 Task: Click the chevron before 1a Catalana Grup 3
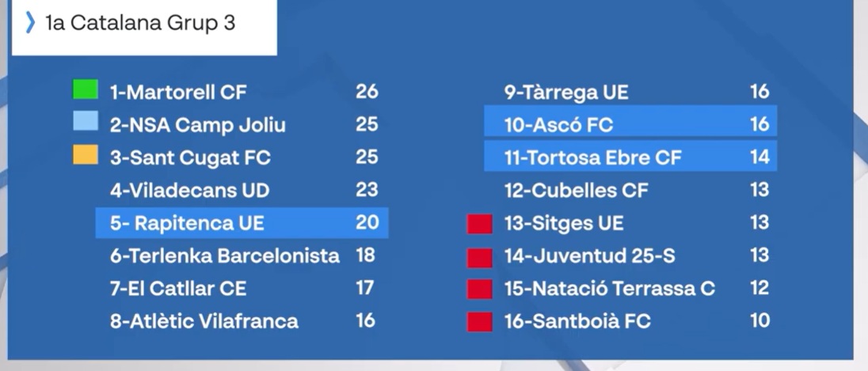[31, 24]
